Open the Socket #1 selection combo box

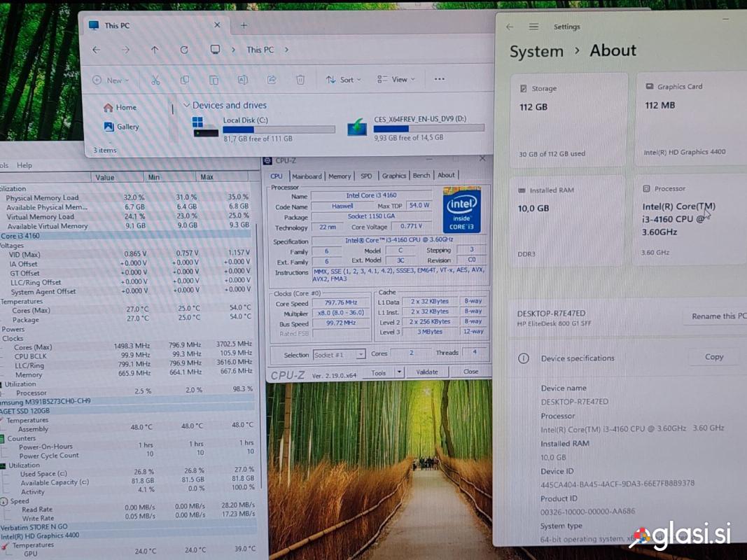339,355
